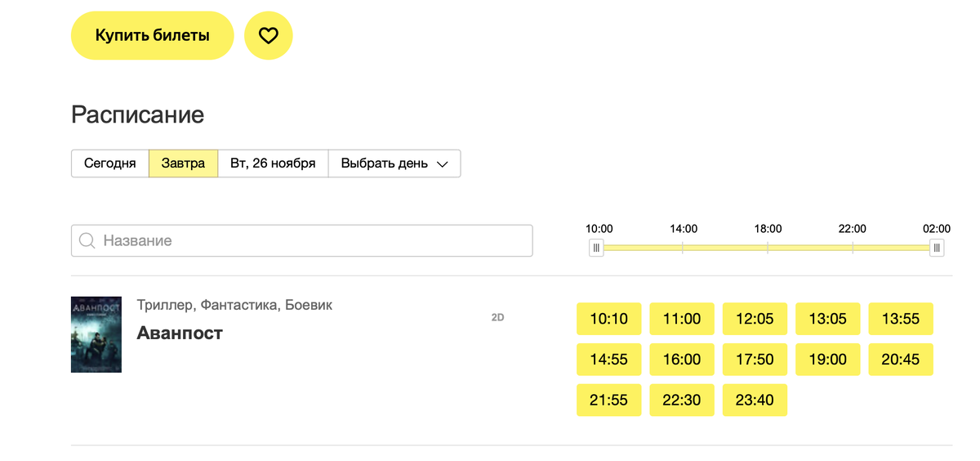The image size is (980, 461).
Task: Select the Сегодня schedule tab
Action: tap(110, 163)
